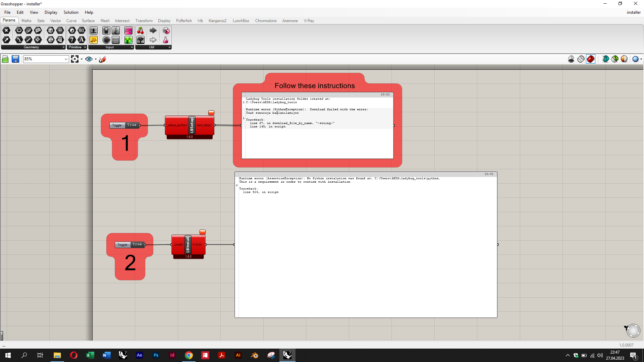Open Chrome from the taskbar
Image resolution: width=644 pixels, height=362 pixels.
tap(189, 355)
